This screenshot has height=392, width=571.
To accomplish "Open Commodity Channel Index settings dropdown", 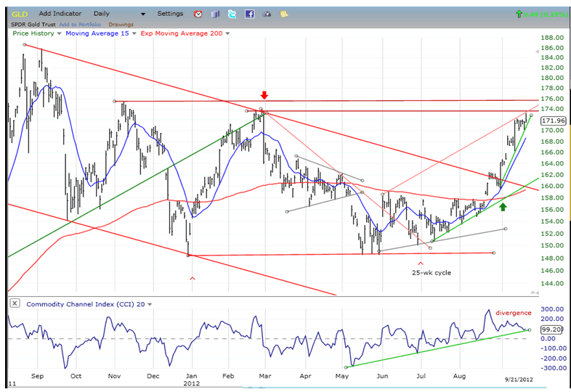I will pos(150,303).
